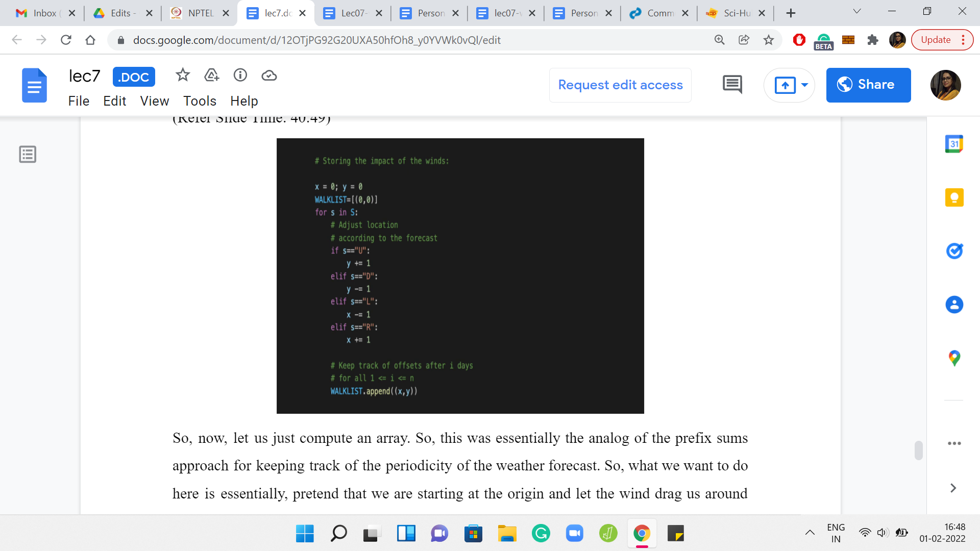Open Google Tasks in the side panel
Image resolution: width=980 pixels, height=551 pixels.
pyautogui.click(x=953, y=251)
